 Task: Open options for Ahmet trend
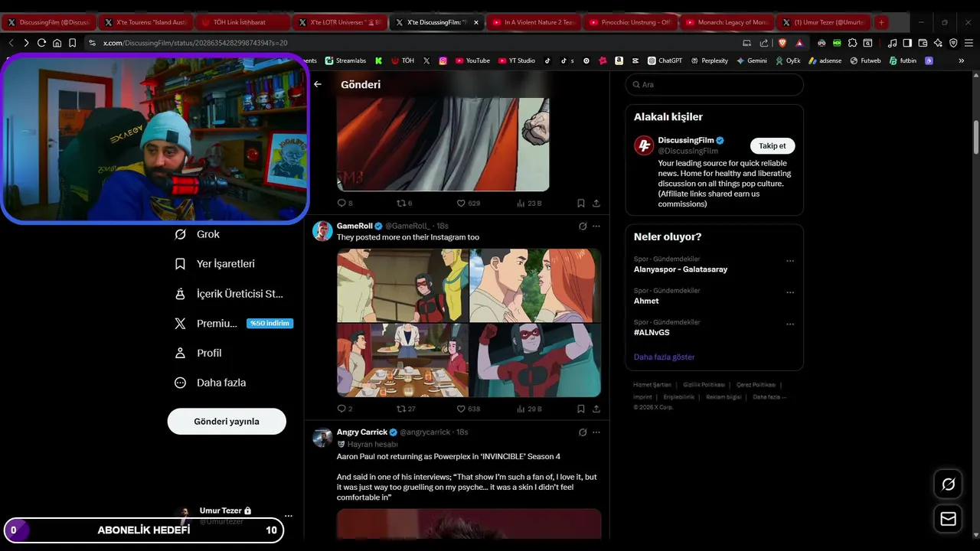pos(790,292)
